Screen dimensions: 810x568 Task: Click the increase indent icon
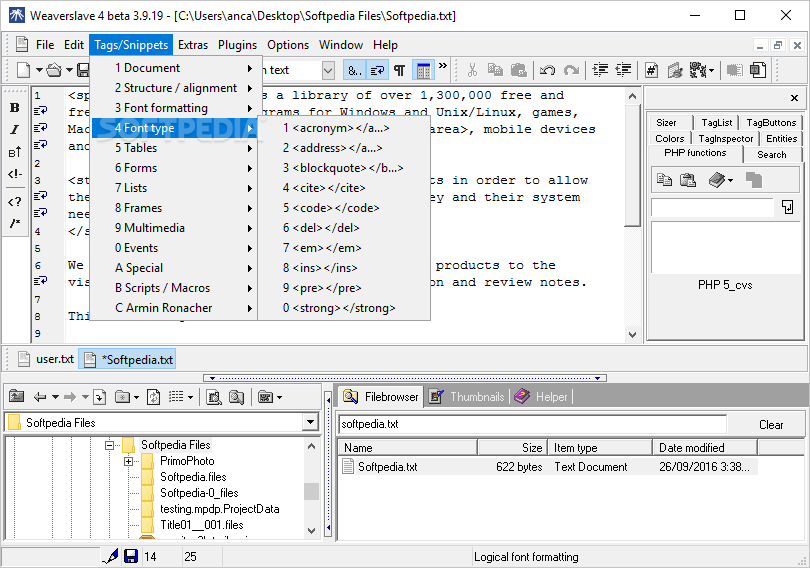click(x=600, y=70)
